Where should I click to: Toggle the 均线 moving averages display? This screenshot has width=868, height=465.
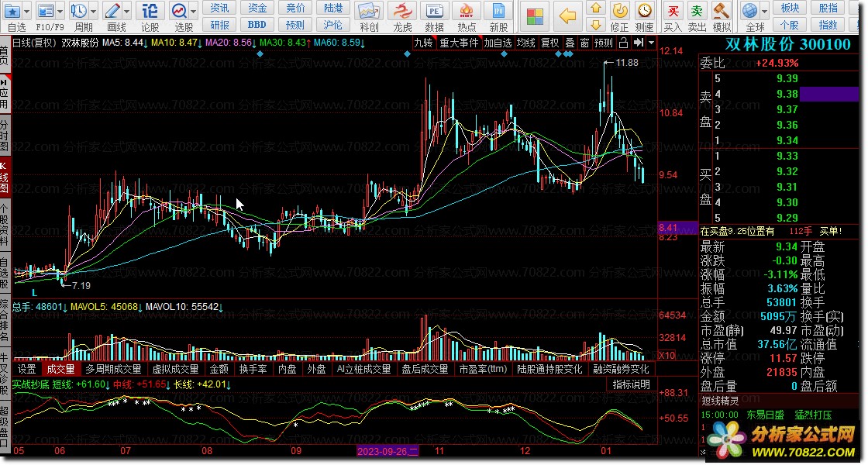[x=526, y=43]
